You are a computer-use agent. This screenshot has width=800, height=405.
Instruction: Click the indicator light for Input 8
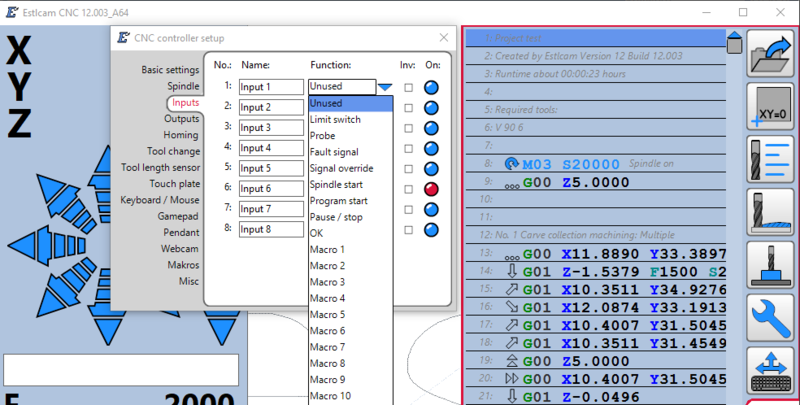(431, 230)
